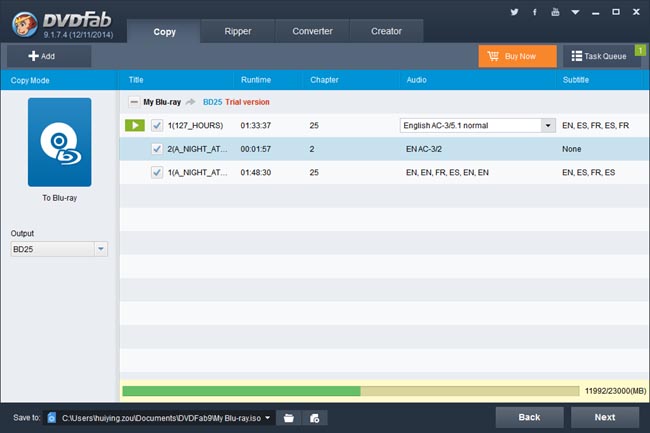Switch to the Ripper tab
The image size is (650, 433).
[238, 31]
